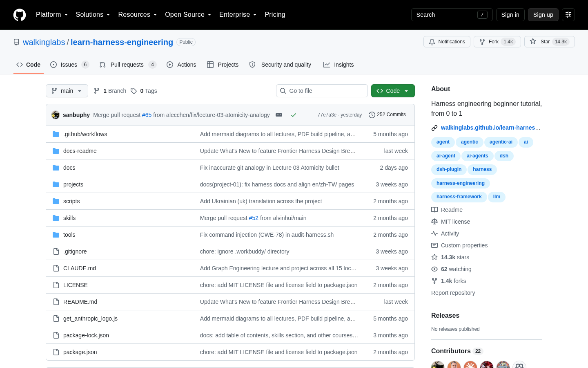Click the bell icon in Notifications
This screenshot has width=588, height=368.
tap(432, 42)
